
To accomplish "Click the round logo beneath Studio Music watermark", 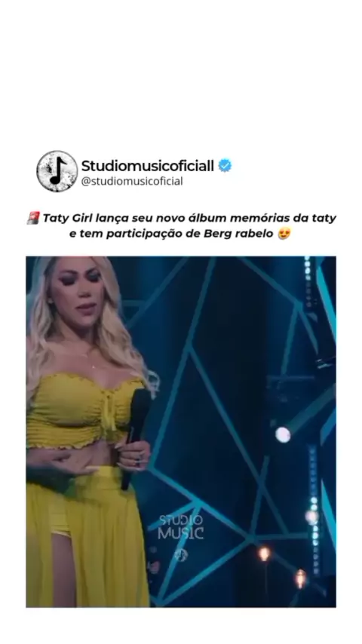I will [181, 555].
